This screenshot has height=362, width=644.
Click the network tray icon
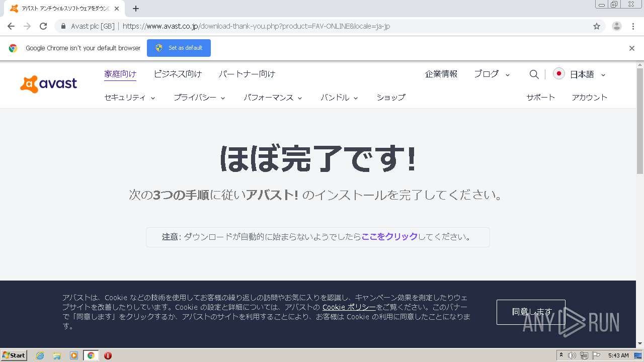[x=584, y=355]
